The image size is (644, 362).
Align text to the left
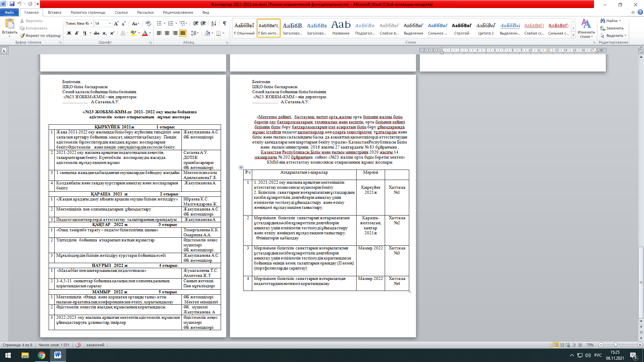pos(159,33)
